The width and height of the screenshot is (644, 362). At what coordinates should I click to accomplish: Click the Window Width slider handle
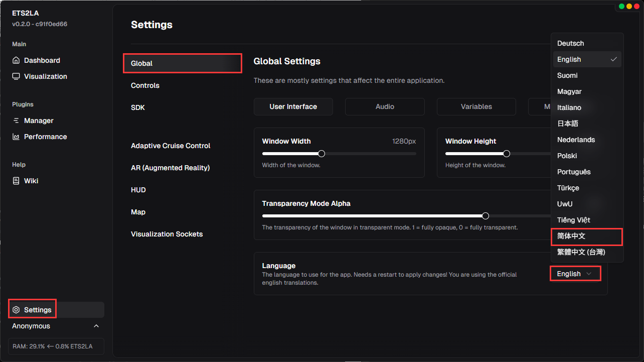pyautogui.click(x=321, y=154)
